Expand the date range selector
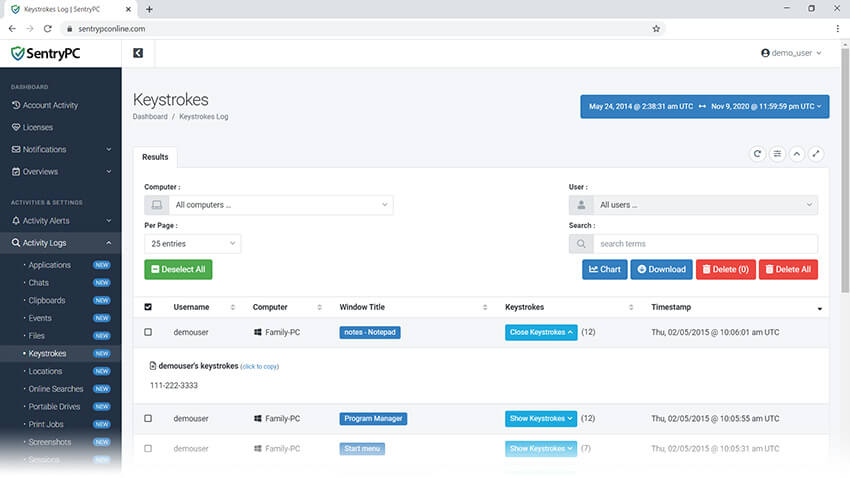Screen dimensions: 850x478 point(705,106)
